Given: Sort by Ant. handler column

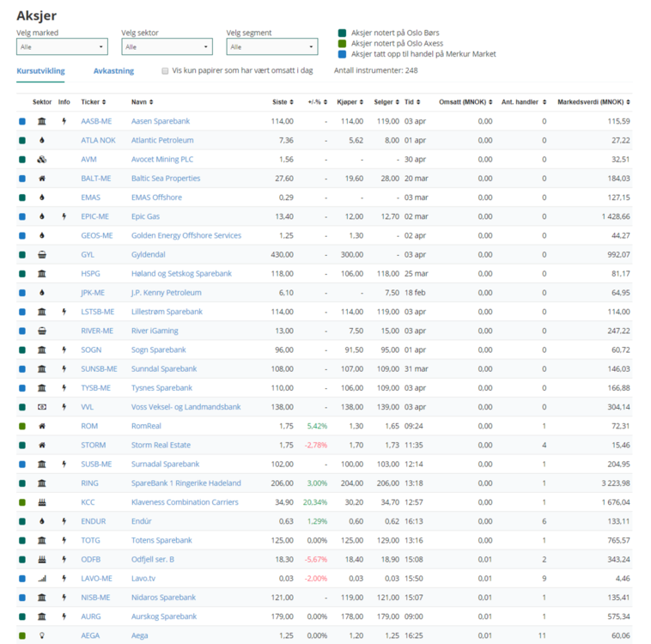Looking at the screenshot, I should [x=524, y=102].
